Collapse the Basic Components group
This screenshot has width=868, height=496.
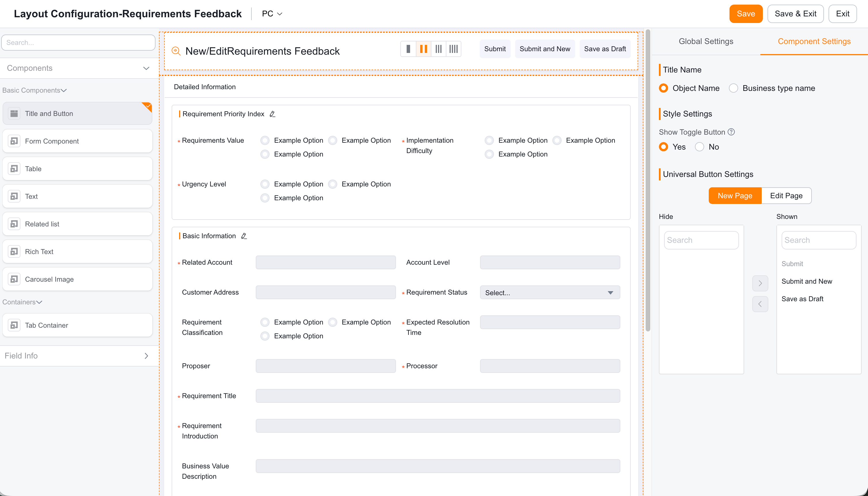[64, 90]
